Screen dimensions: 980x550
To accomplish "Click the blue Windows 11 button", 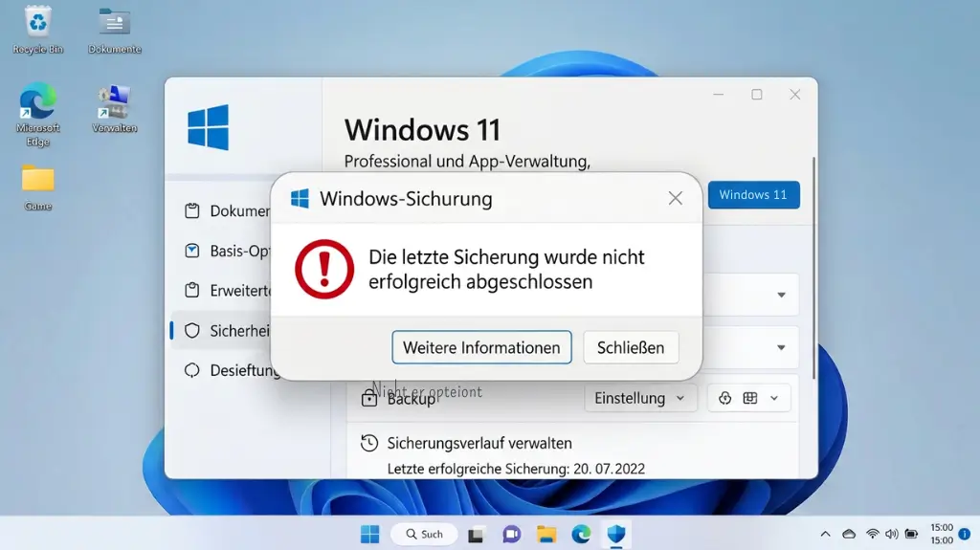I will tap(753, 194).
